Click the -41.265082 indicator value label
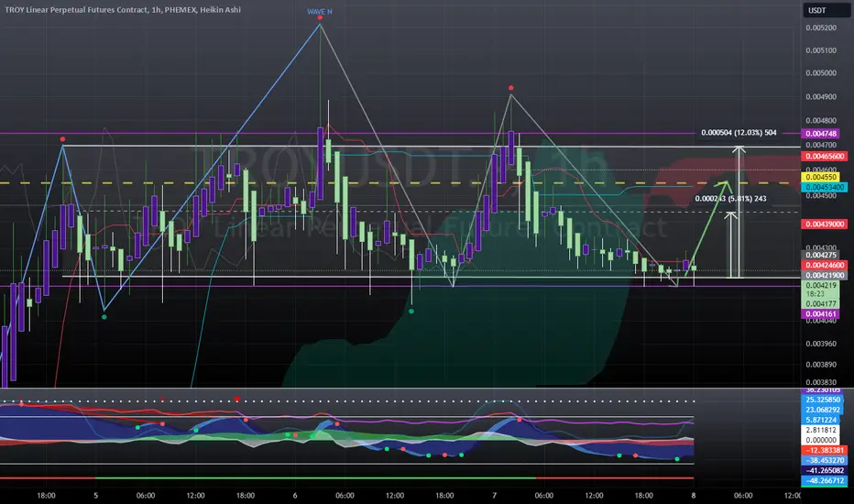 [x=824, y=470]
